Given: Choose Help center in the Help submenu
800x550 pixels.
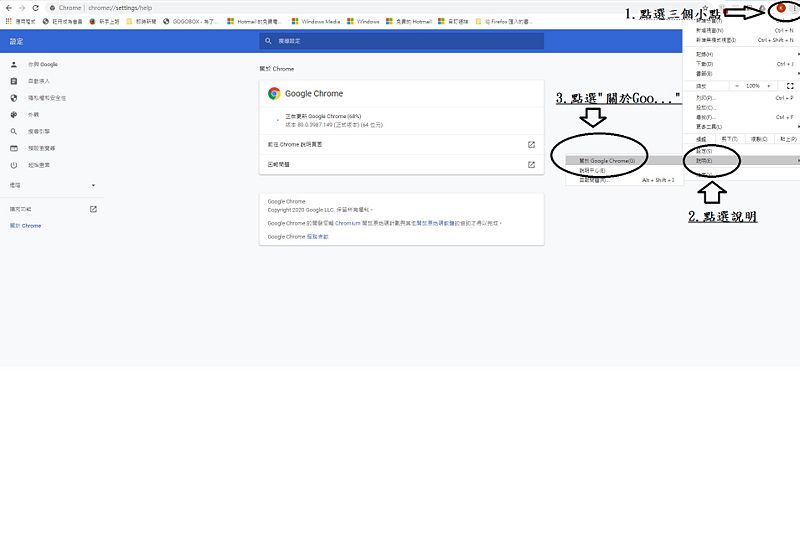Looking at the screenshot, I should [624, 170].
